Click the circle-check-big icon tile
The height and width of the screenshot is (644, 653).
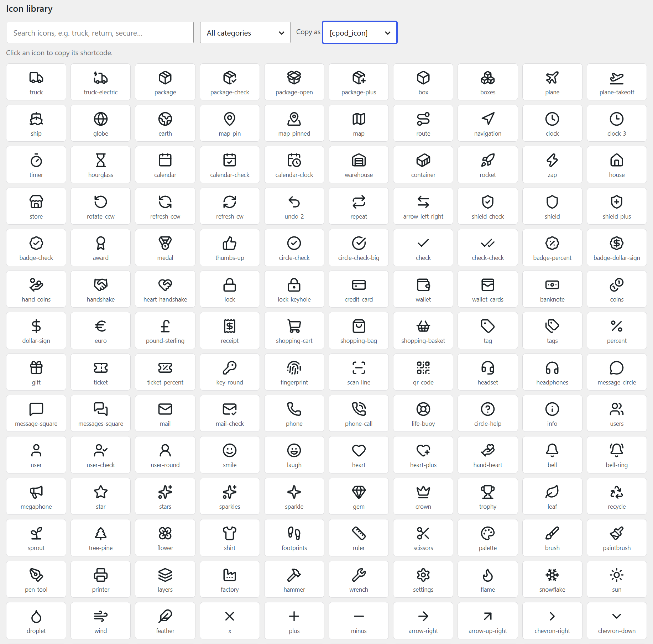click(359, 248)
